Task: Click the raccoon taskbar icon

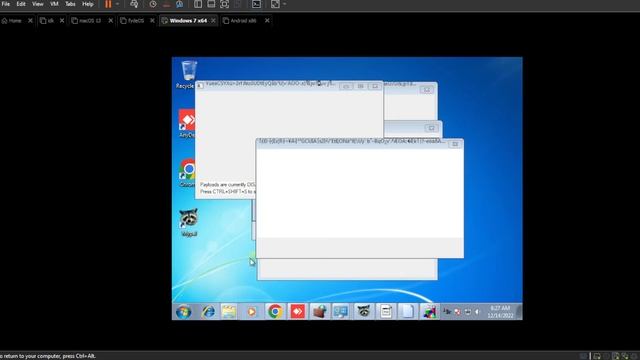Action: tap(363, 312)
